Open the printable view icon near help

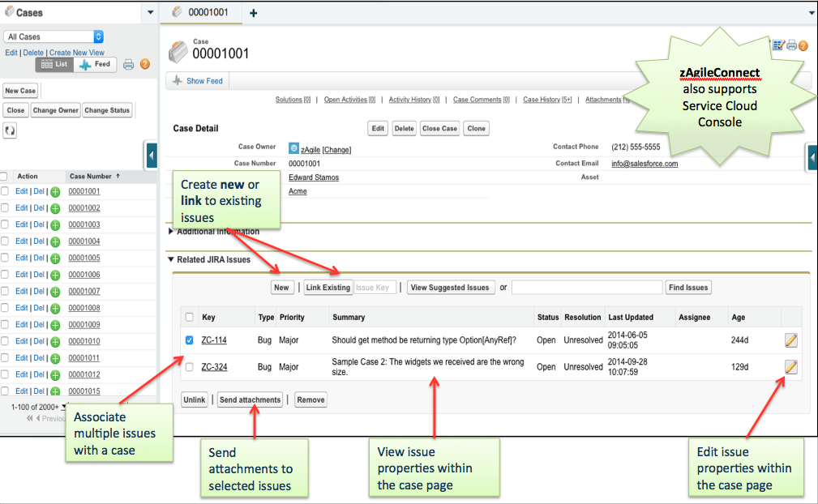tap(791, 45)
